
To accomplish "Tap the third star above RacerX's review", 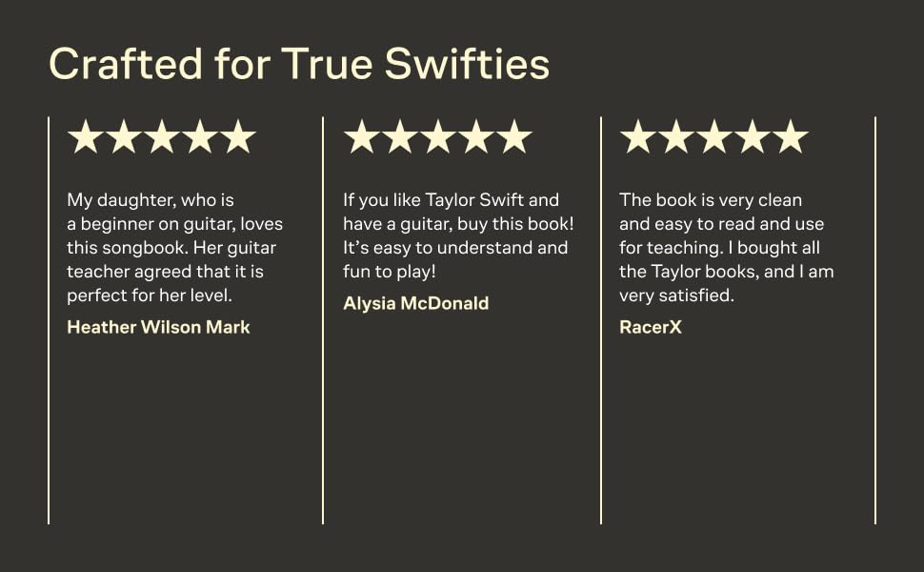I will click(x=714, y=137).
